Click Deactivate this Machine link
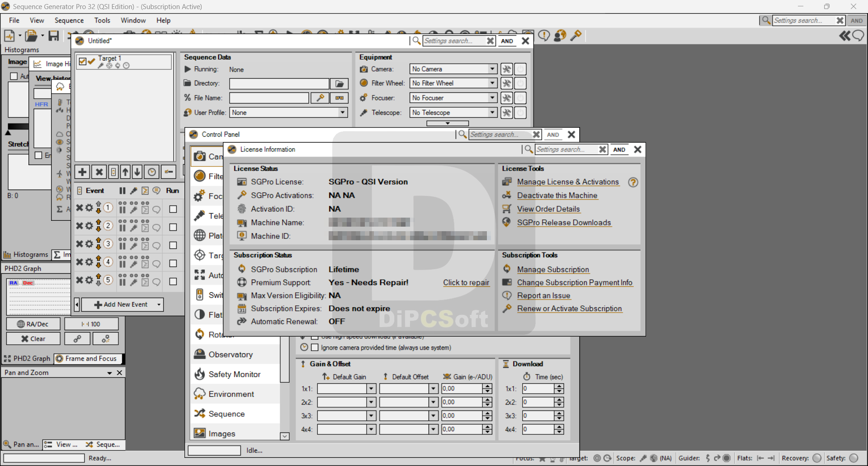The image size is (868, 466). click(557, 195)
